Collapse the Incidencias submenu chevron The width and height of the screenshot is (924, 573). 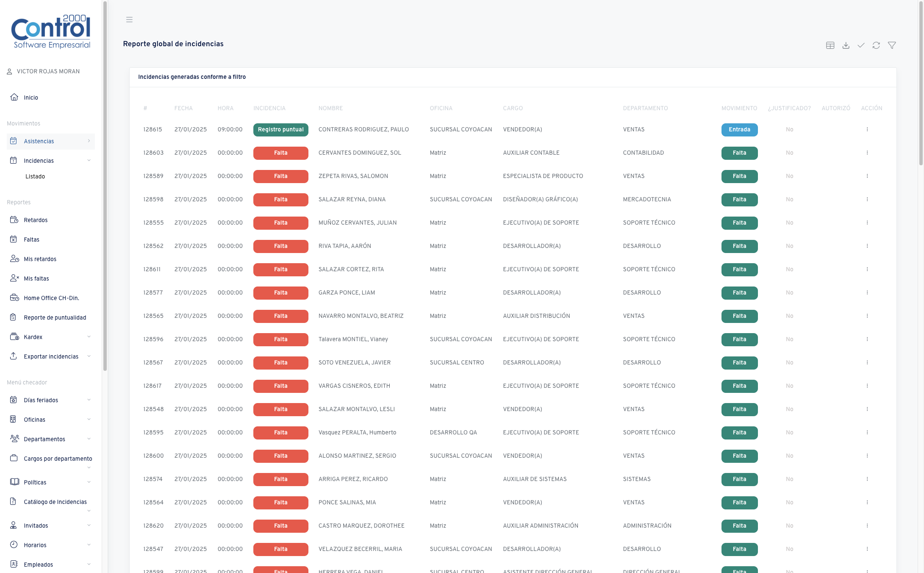tap(89, 160)
